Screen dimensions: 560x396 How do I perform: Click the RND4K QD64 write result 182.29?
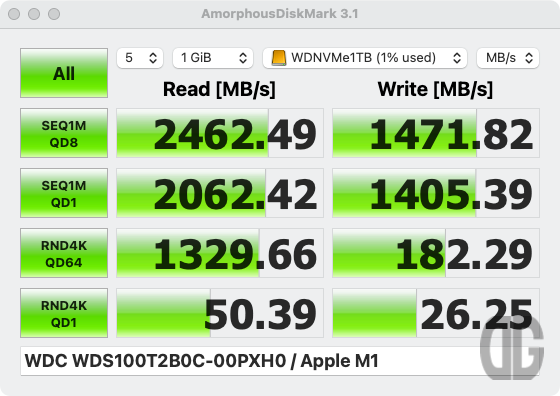coord(436,253)
